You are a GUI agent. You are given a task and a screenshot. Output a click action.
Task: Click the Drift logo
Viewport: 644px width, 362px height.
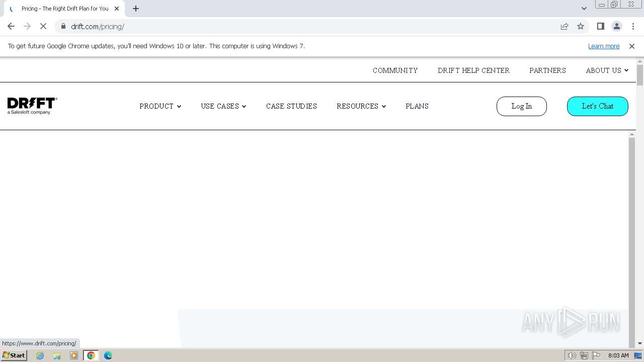(x=32, y=106)
